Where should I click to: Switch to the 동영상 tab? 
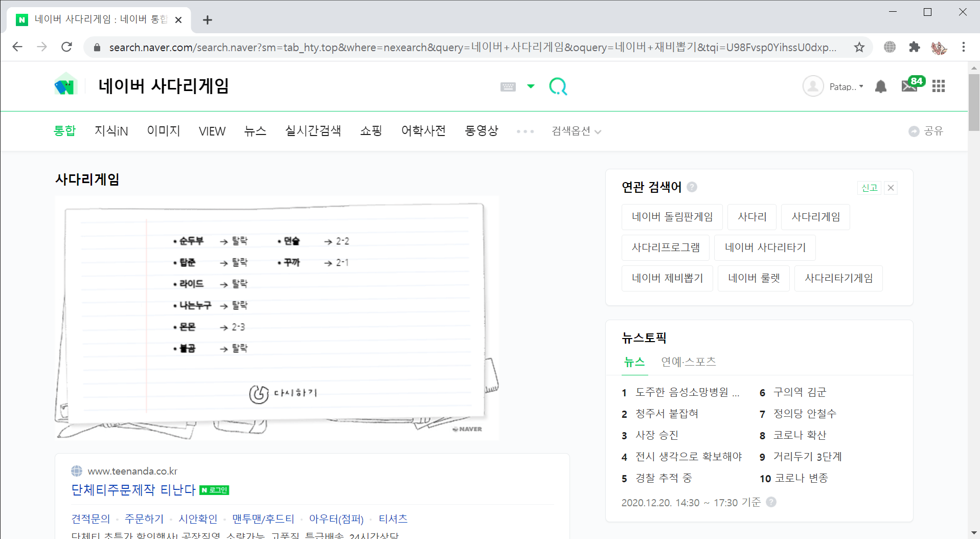(481, 131)
